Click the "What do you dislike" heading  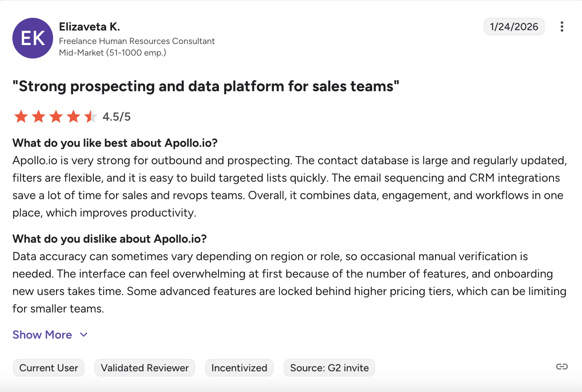109,239
